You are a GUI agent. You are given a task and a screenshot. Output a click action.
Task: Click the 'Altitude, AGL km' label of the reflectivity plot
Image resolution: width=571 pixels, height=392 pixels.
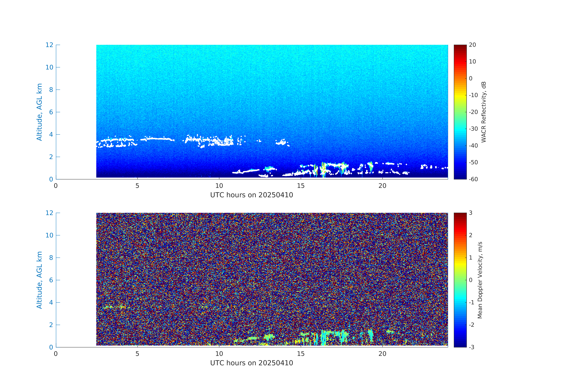coord(39,112)
